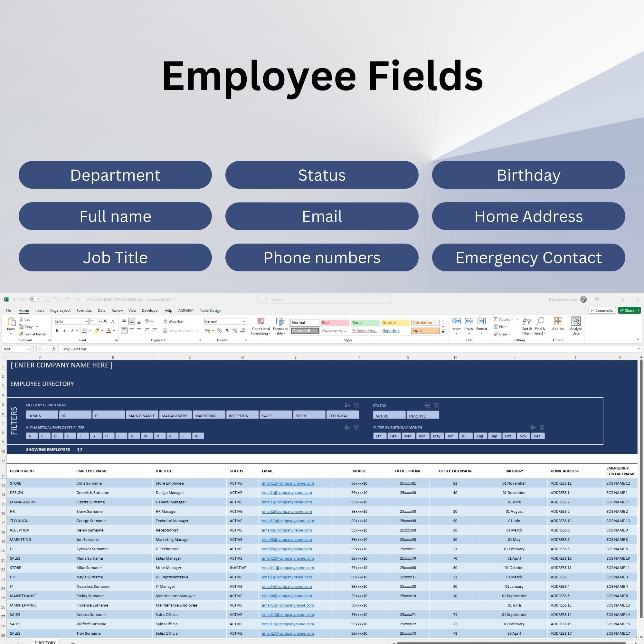
Task: Collapse the ribbon with the chevron
Action: coord(638,339)
